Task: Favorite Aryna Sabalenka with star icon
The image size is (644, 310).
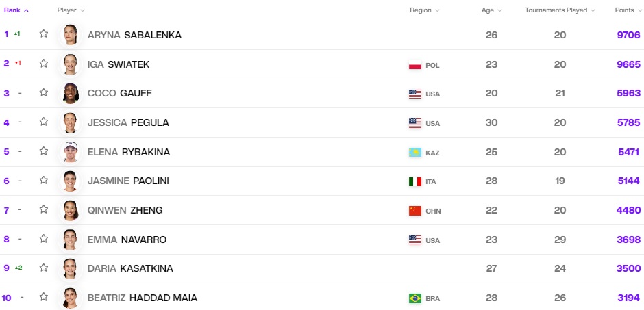Action: point(44,34)
